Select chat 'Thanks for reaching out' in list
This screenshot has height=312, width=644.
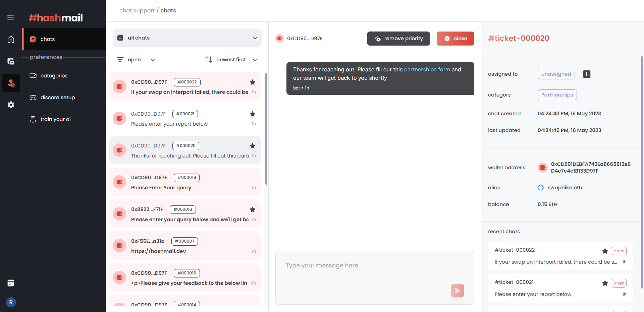pos(185,150)
